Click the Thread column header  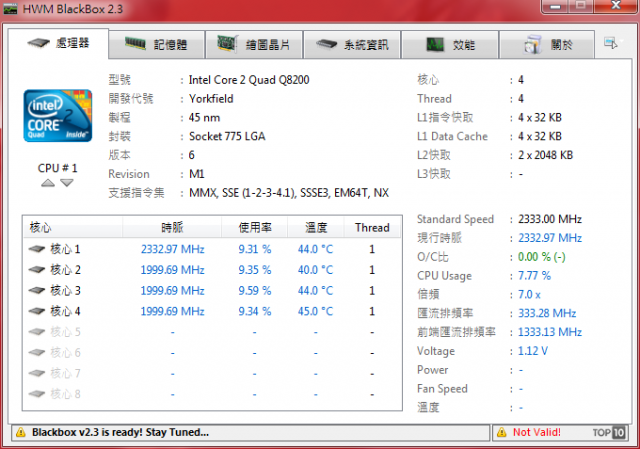pos(372,227)
